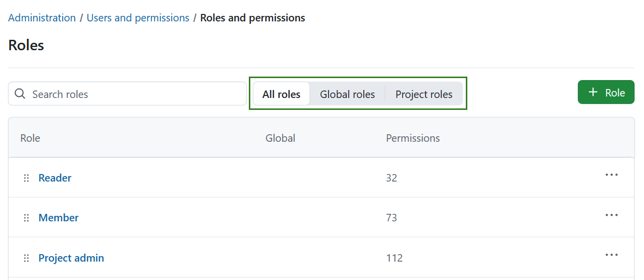Open the more actions menu for Project admin
This screenshot has width=644, height=280.
(612, 255)
